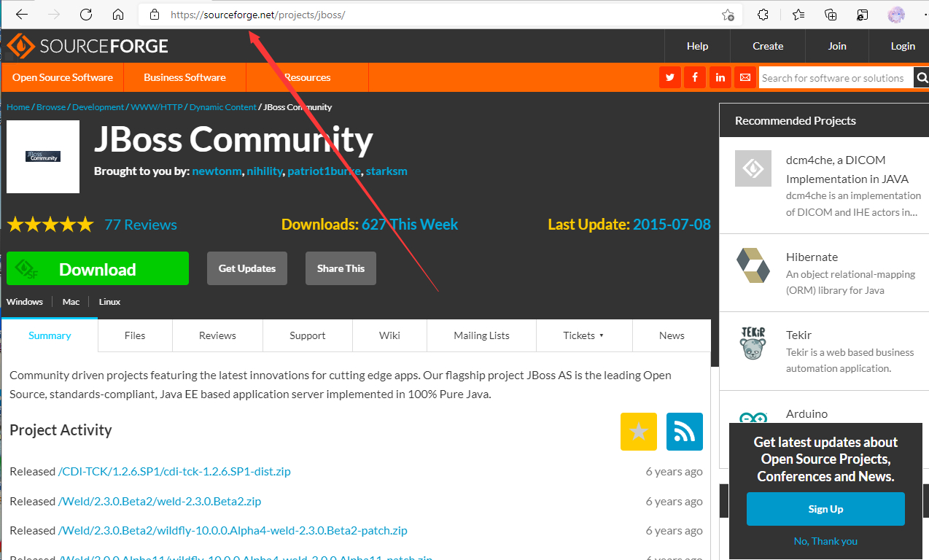The width and height of the screenshot is (929, 560).
Task: Click the Hibernate project icon
Action: coord(753,265)
